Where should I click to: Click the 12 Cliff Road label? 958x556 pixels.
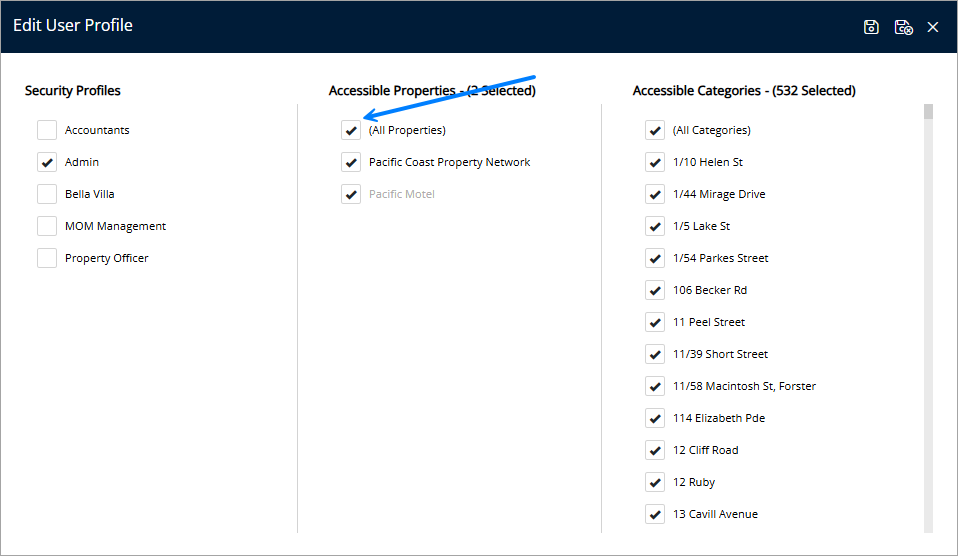coord(705,450)
